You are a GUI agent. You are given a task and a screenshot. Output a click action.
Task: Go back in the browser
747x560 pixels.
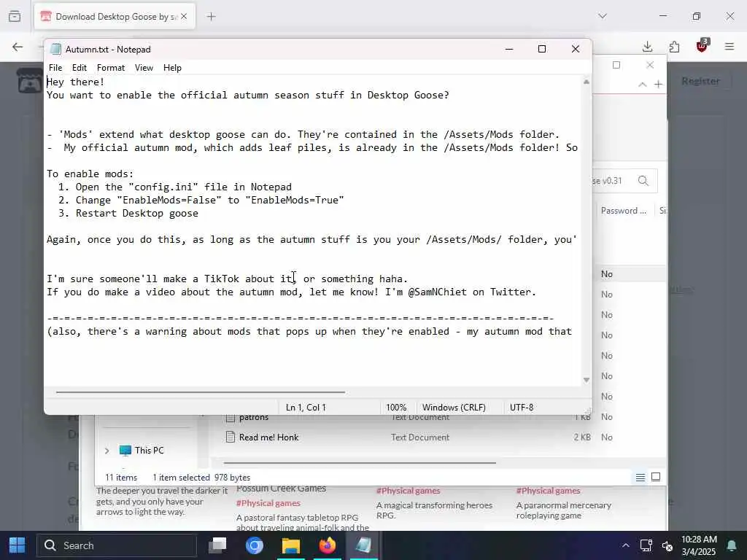click(18, 47)
